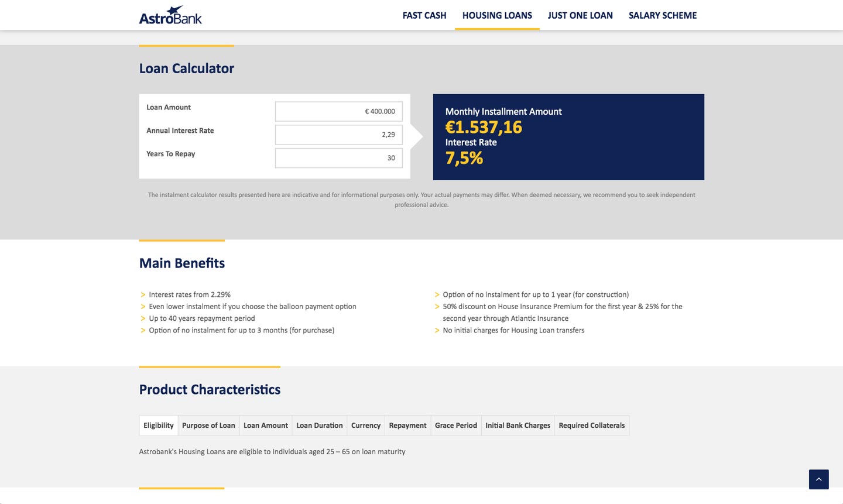Open the Housing Loans menu item
The image size is (843, 504).
point(497,16)
